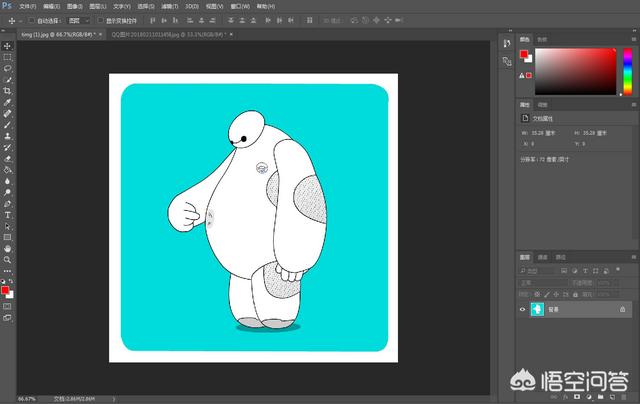The height and width of the screenshot is (404, 640).
Task: Open the Color panel flyout menu
Action: point(634,39)
